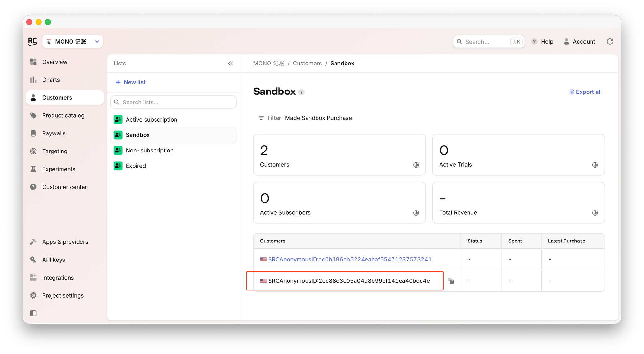This screenshot has width=644, height=354.
Task: Collapse the Lists panel with double chevron
Action: pos(231,64)
